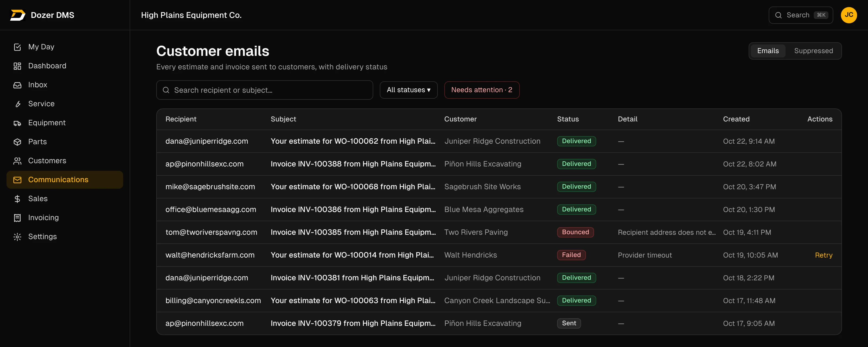This screenshot has height=347, width=868.
Task: Open the Parts box icon
Action: pyautogui.click(x=17, y=142)
